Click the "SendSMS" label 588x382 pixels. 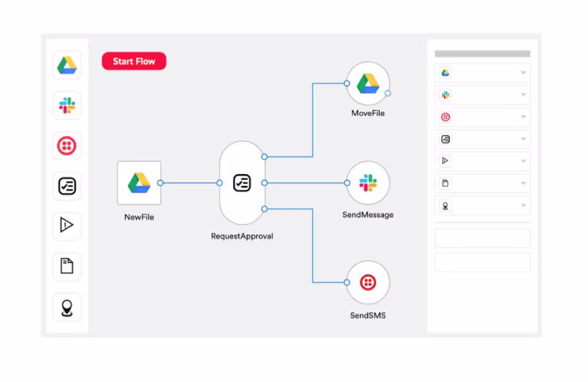pyautogui.click(x=368, y=316)
